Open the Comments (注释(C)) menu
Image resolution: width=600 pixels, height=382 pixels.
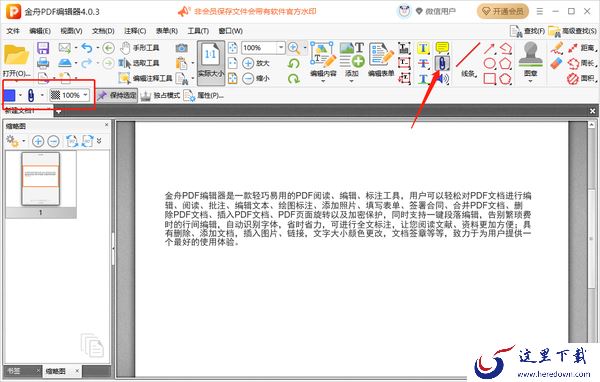(135, 31)
